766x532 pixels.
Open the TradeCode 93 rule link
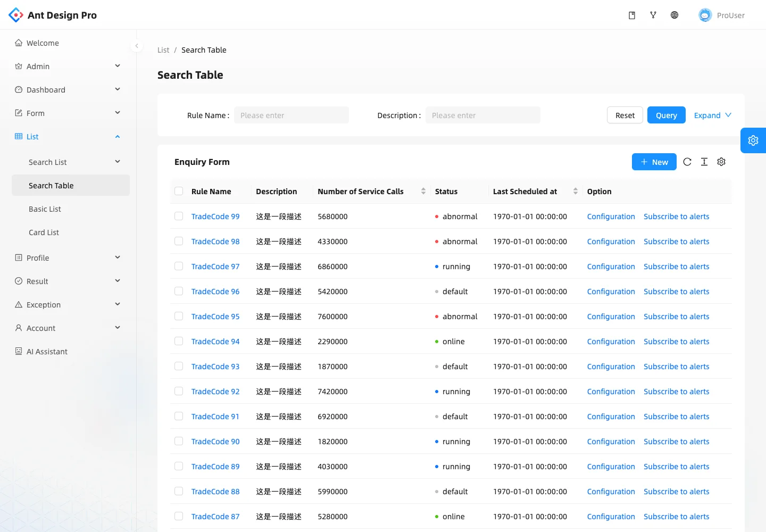(215, 367)
